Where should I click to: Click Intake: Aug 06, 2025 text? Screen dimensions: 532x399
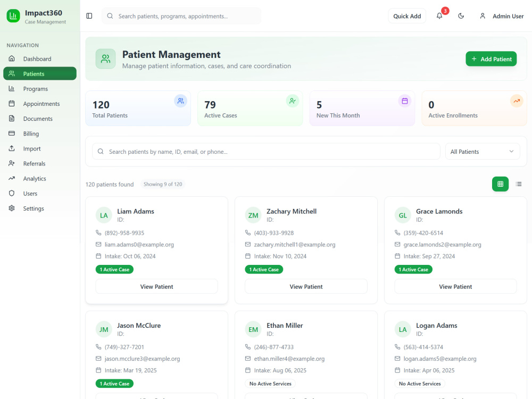[x=280, y=370]
